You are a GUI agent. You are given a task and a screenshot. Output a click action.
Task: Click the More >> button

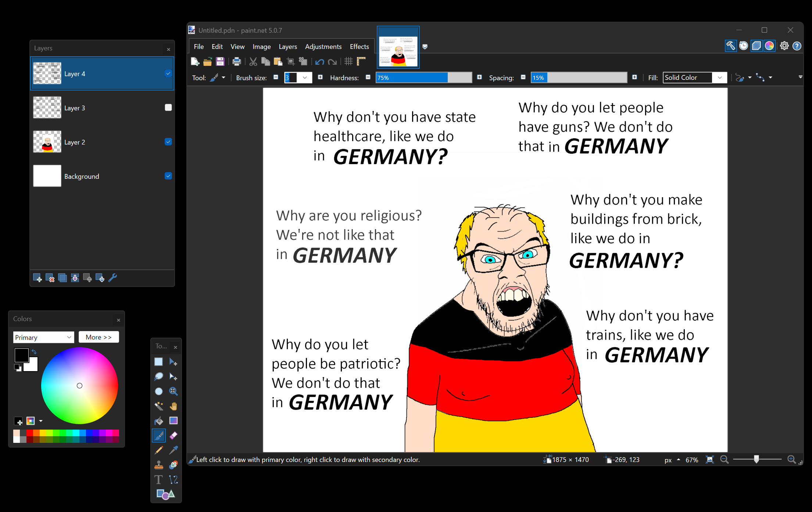click(x=99, y=337)
